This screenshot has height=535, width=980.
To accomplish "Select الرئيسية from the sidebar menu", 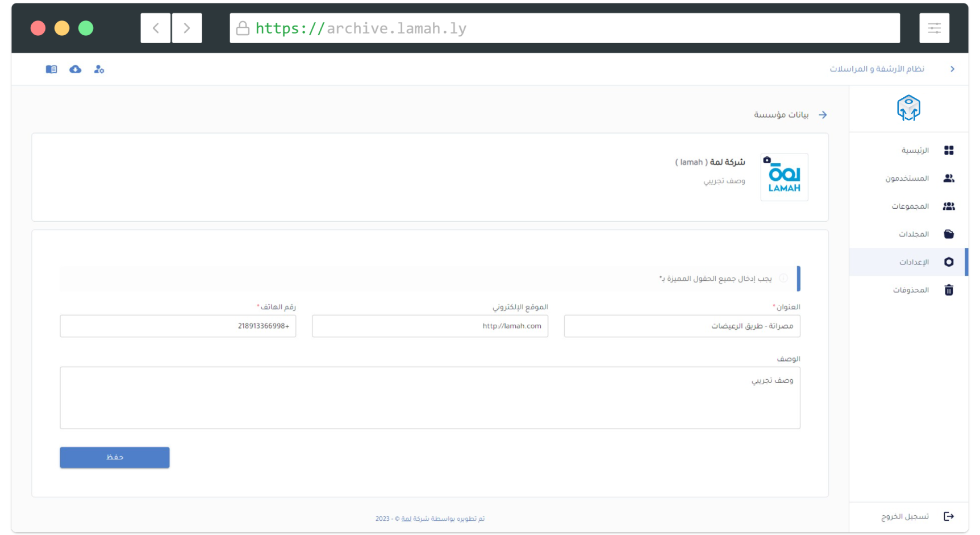I will [916, 150].
